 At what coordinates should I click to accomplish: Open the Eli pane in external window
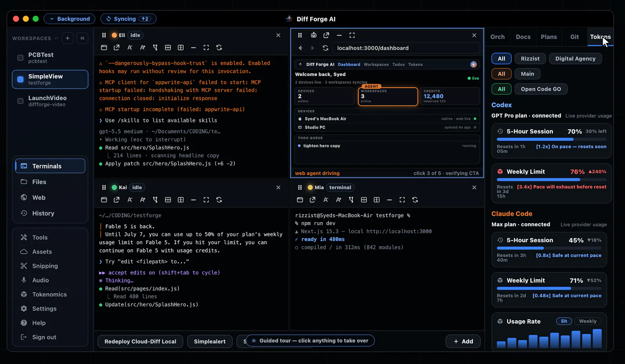coord(116,48)
